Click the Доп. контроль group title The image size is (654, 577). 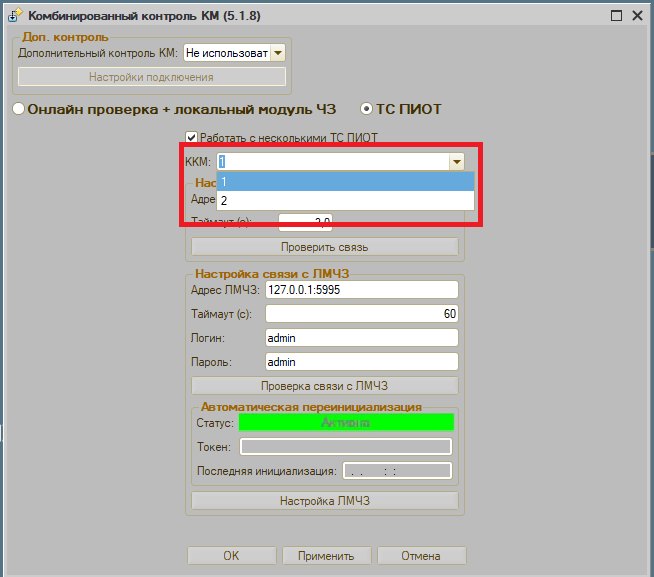point(65,37)
